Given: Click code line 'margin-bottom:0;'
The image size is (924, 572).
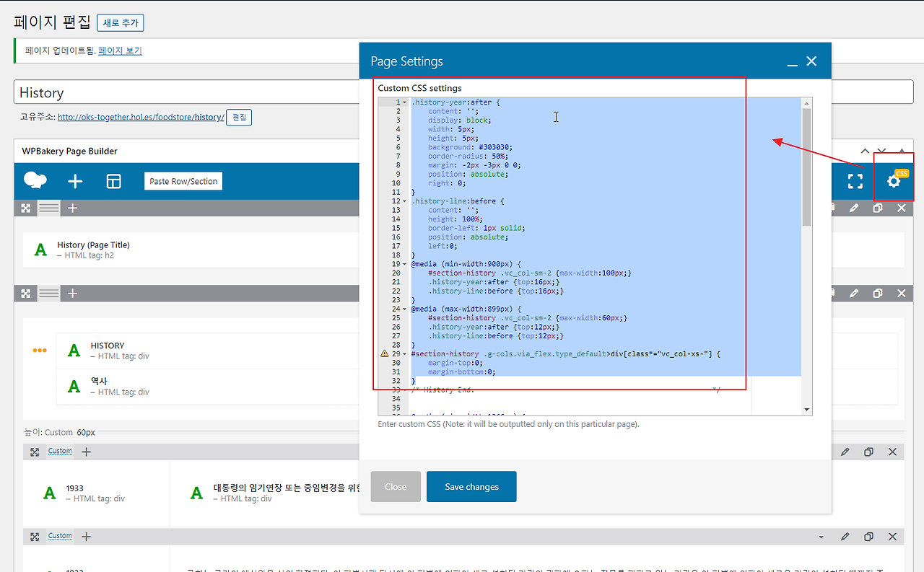Looking at the screenshot, I should (x=462, y=372).
